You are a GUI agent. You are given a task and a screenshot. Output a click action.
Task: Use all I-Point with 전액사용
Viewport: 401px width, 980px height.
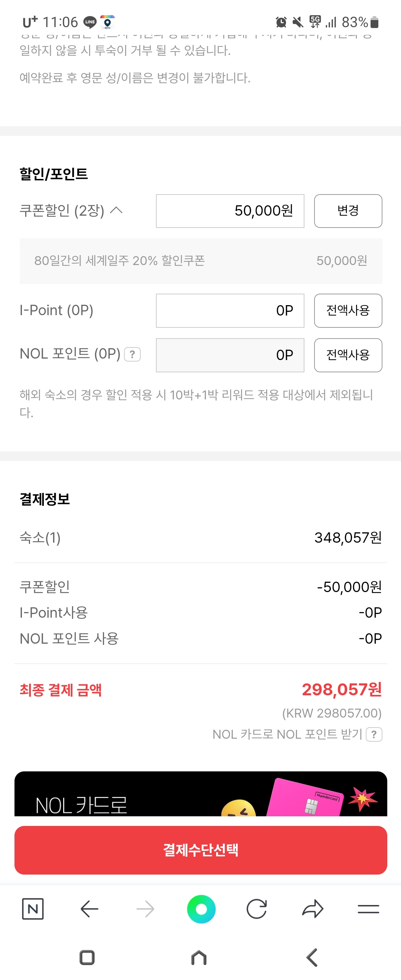pyautogui.click(x=348, y=310)
